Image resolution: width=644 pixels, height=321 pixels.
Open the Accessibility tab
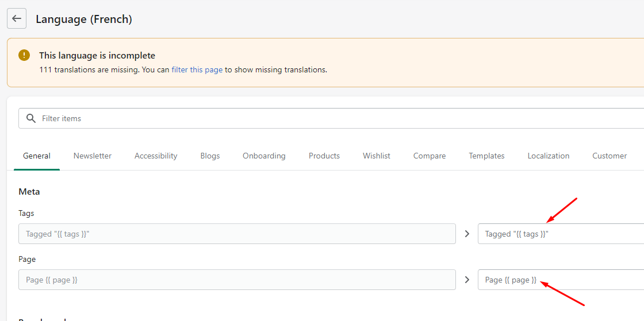[156, 156]
